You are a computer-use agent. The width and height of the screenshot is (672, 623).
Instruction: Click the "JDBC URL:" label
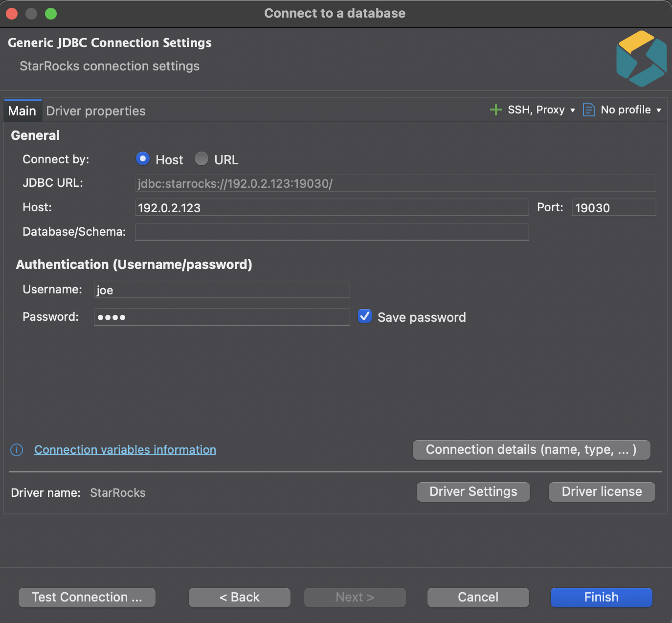tap(53, 183)
